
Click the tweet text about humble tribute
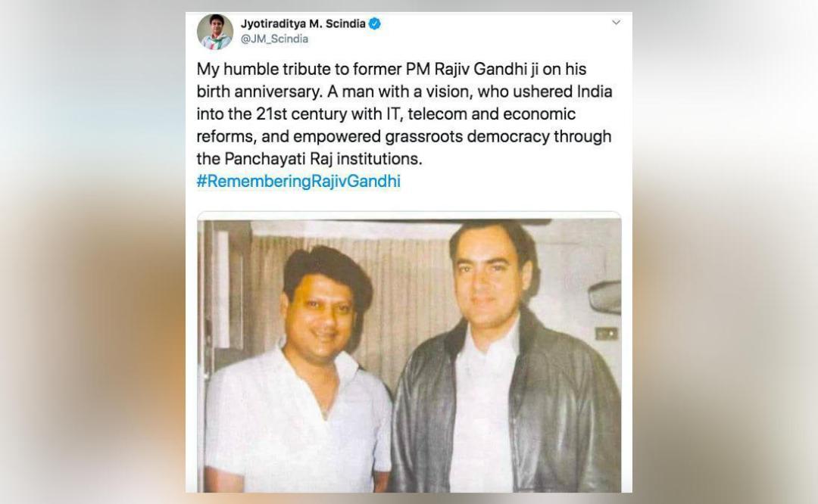point(404,114)
